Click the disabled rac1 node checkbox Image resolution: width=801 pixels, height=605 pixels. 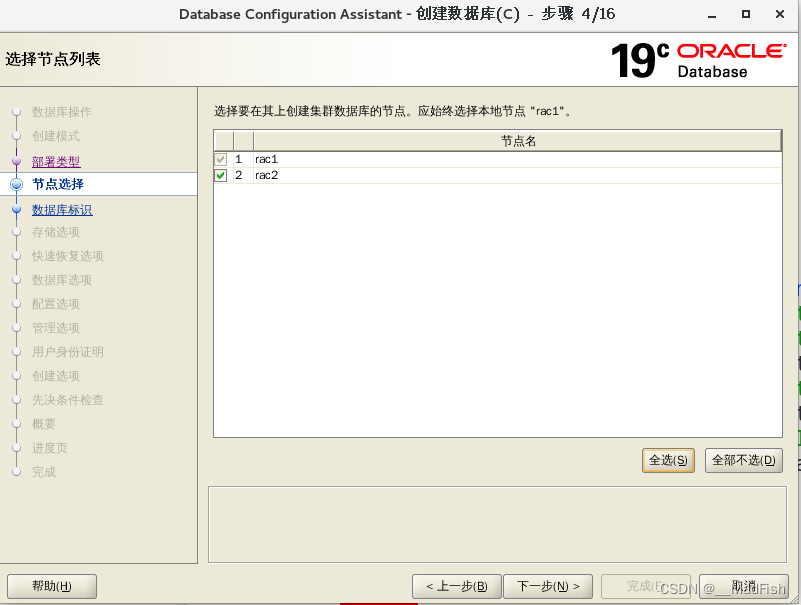221,159
